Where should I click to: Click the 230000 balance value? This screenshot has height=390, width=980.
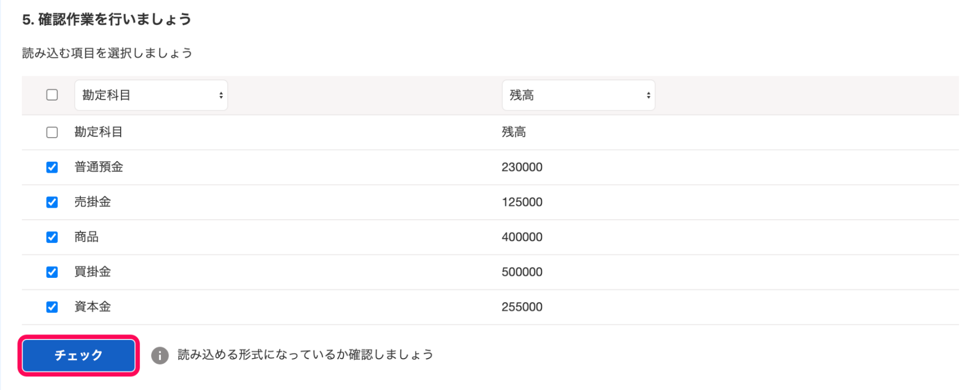pyautogui.click(x=522, y=167)
